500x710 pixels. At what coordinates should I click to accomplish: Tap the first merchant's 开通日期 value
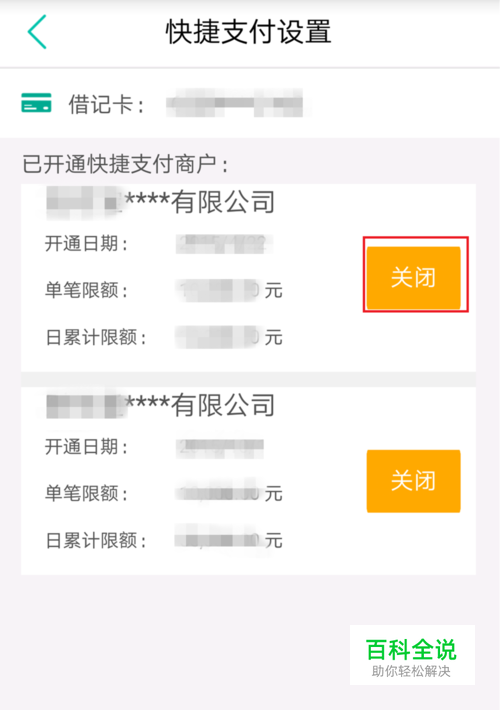click(224, 245)
